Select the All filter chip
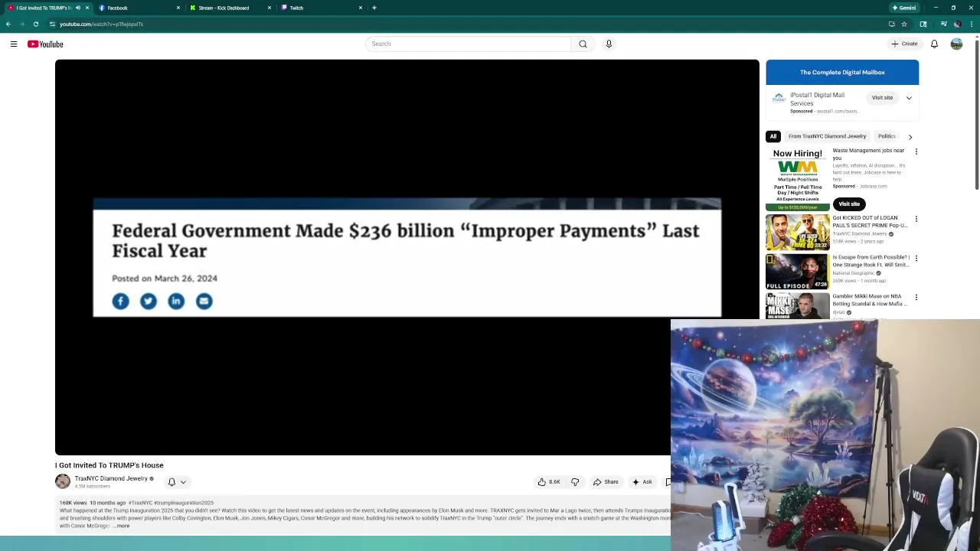The image size is (980, 551). pos(773,136)
